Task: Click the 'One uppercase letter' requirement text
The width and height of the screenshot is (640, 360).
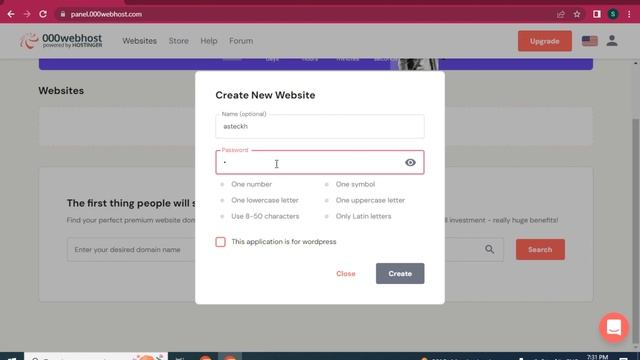Action: [370, 200]
